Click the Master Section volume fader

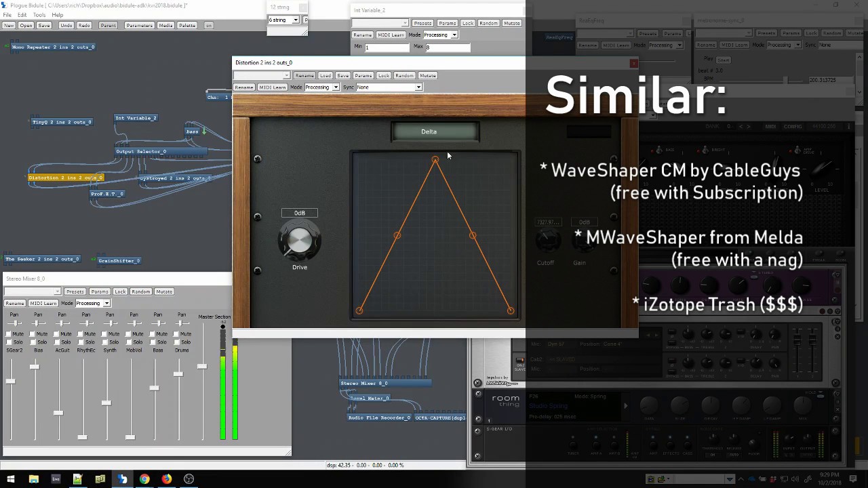pyautogui.click(x=201, y=366)
